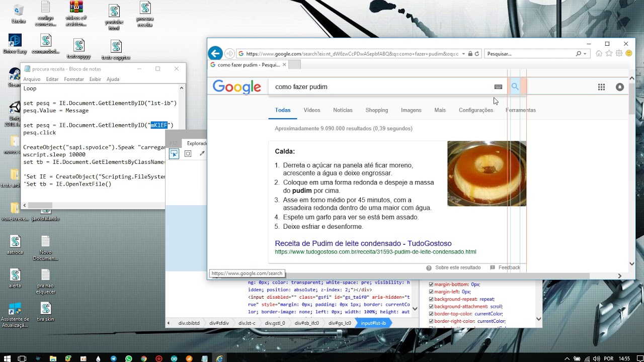Open Editar menu in Bloco de notas
This screenshot has height=362, width=644.
click(52, 79)
